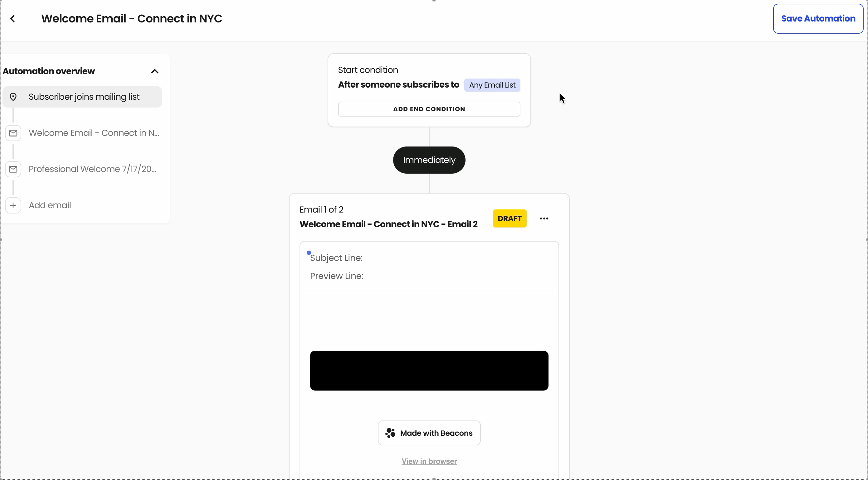Open the Any Email List dropdown
Viewport: 868px width, 480px height.
point(492,85)
